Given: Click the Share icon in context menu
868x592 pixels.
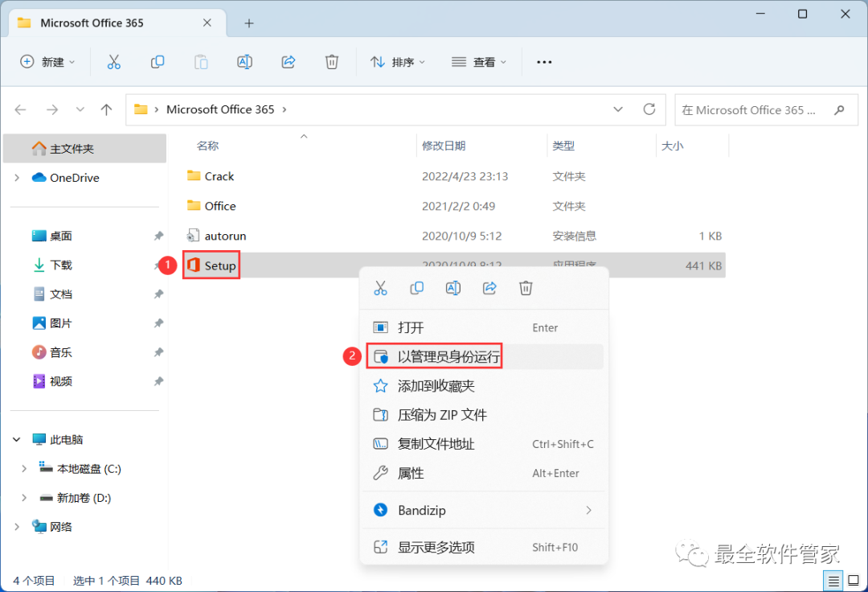Looking at the screenshot, I should (x=489, y=288).
